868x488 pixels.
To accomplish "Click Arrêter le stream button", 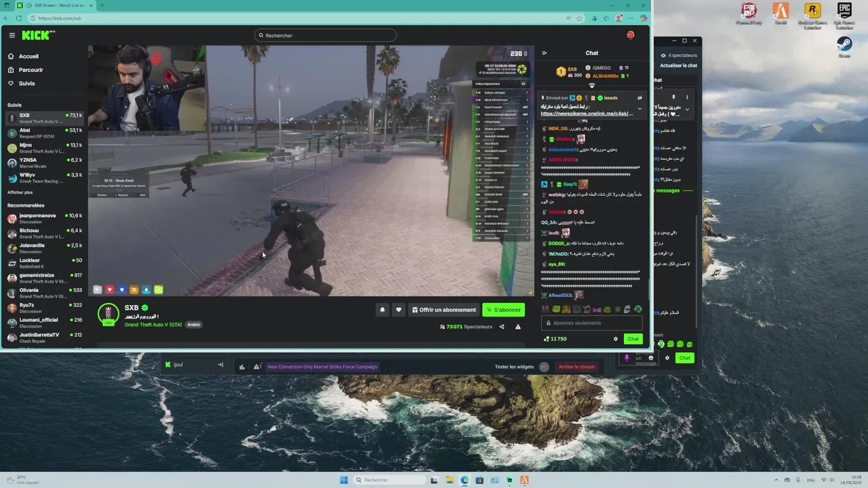I will 576,367.
